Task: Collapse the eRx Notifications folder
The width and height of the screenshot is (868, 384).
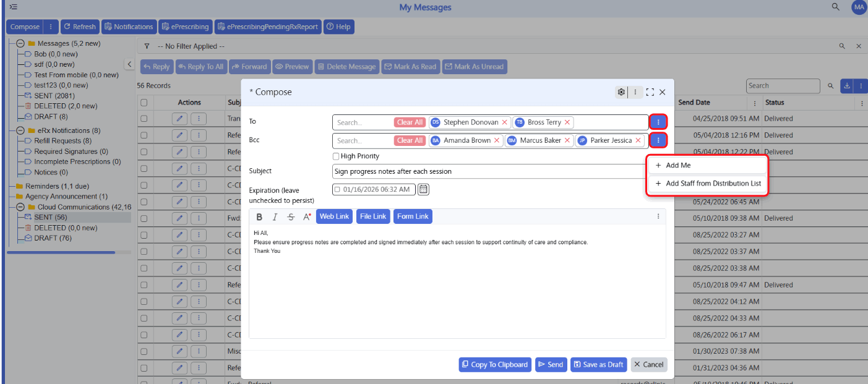Action: pyautogui.click(x=20, y=131)
